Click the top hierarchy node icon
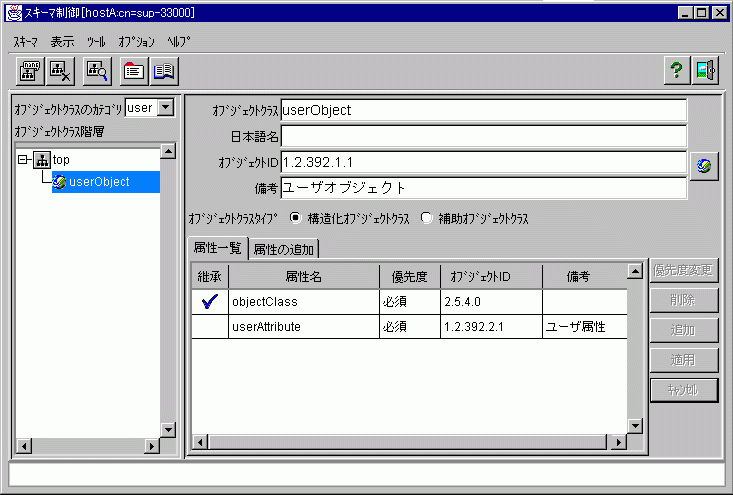This screenshot has height=495, width=733. 42,160
